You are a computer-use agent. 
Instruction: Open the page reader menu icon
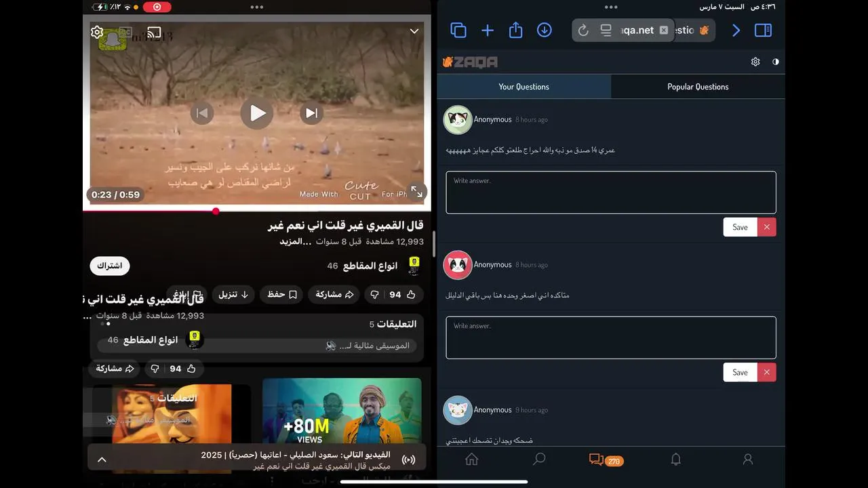coord(606,30)
